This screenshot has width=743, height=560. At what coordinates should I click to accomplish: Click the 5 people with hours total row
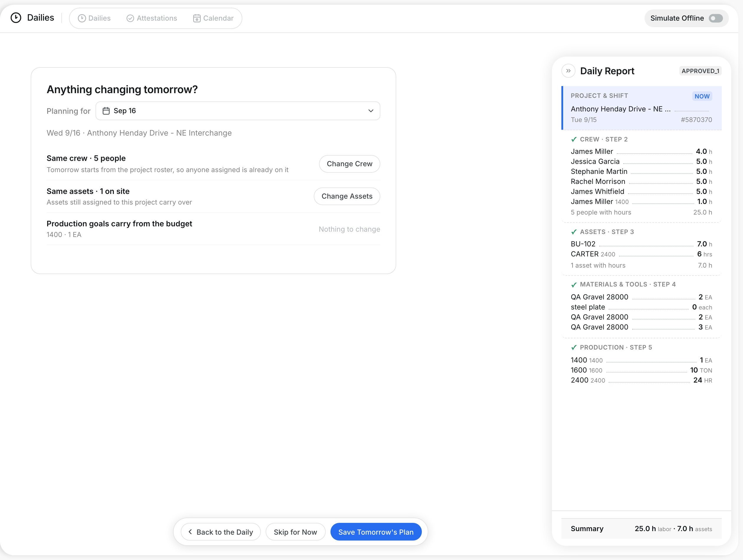pos(641,213)
